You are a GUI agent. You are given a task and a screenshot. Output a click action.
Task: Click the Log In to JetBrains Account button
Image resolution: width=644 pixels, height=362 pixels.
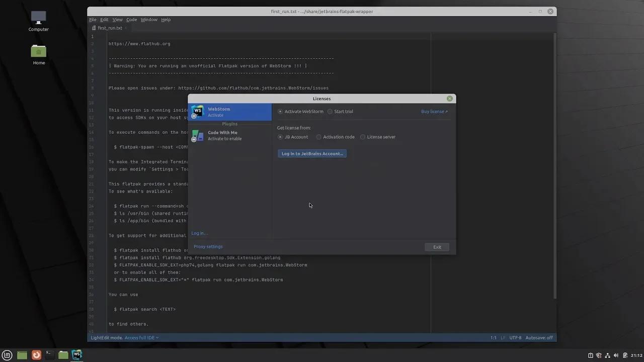tap(312, 153)
